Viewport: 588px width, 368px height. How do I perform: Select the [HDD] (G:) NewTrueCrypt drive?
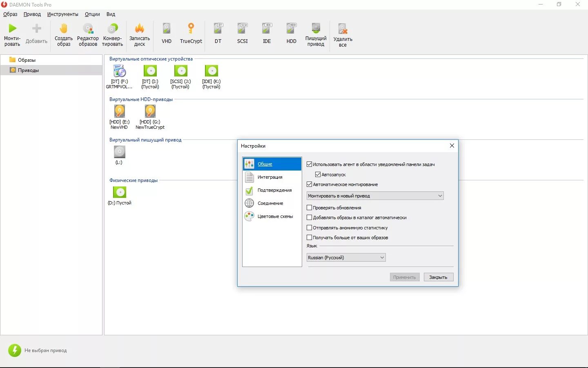pos(150,117)
